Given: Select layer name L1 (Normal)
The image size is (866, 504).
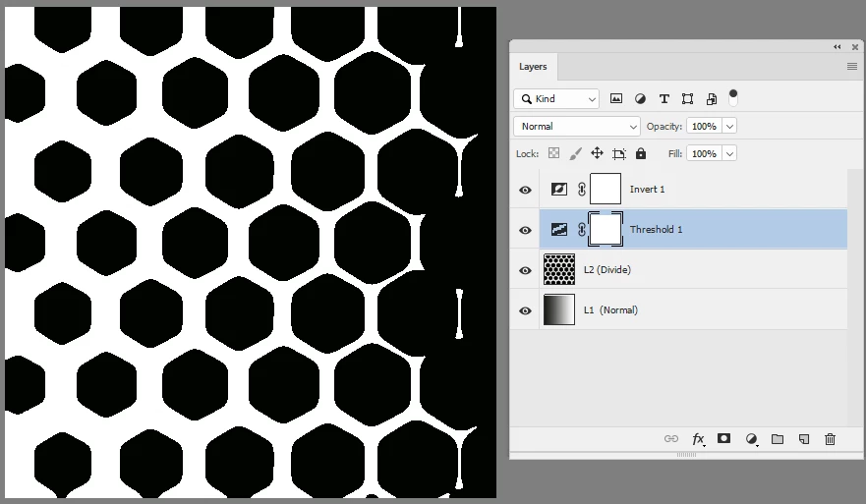Looking at the screenshot, I should coord(610,310).
